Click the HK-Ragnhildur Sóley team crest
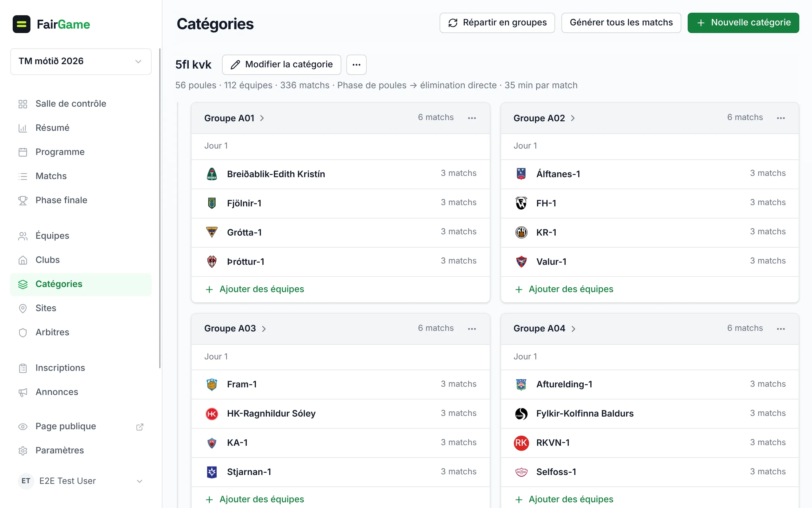The height and width of the screenshot is (508, 812). coord(212,414)
